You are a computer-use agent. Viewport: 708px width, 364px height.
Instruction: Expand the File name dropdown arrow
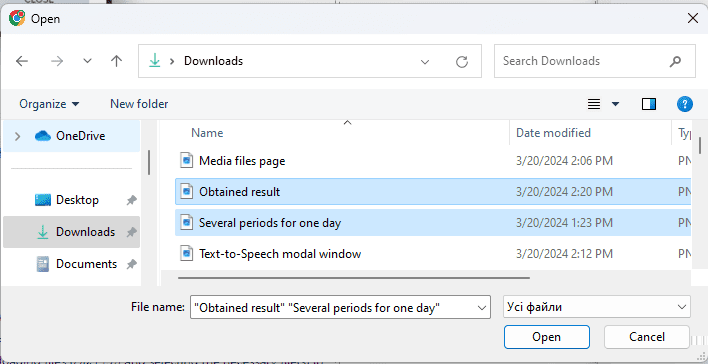[x=481, y=308]
